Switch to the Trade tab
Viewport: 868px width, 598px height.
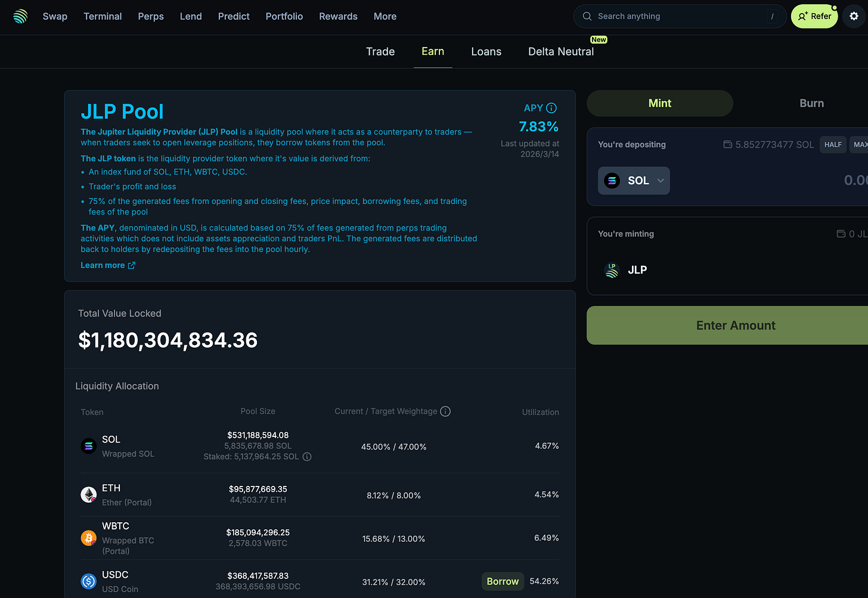pos(380,51)
